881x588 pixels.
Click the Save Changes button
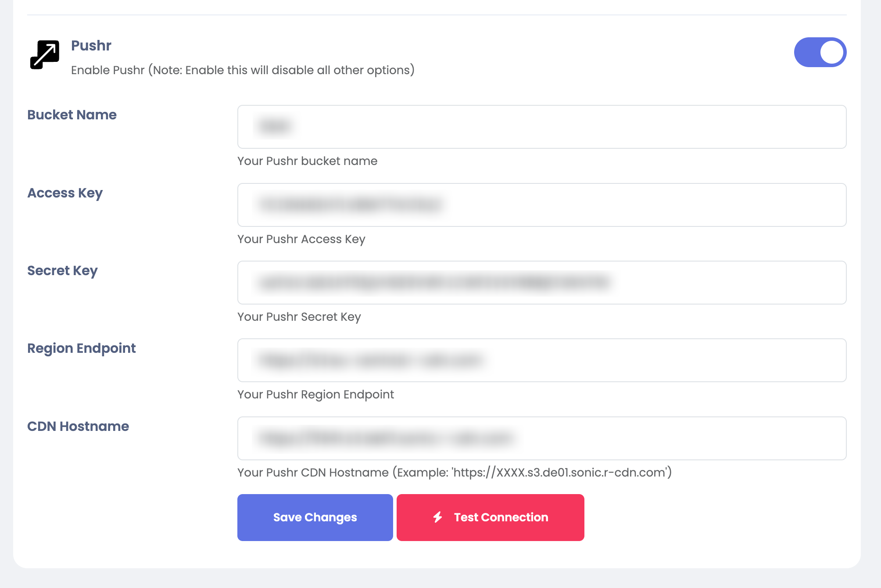click(x=315, y=517)
